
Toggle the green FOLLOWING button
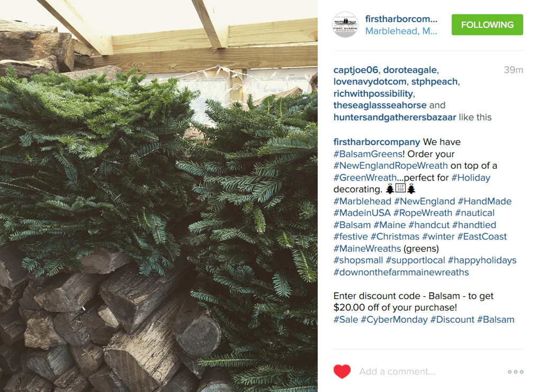487,25
